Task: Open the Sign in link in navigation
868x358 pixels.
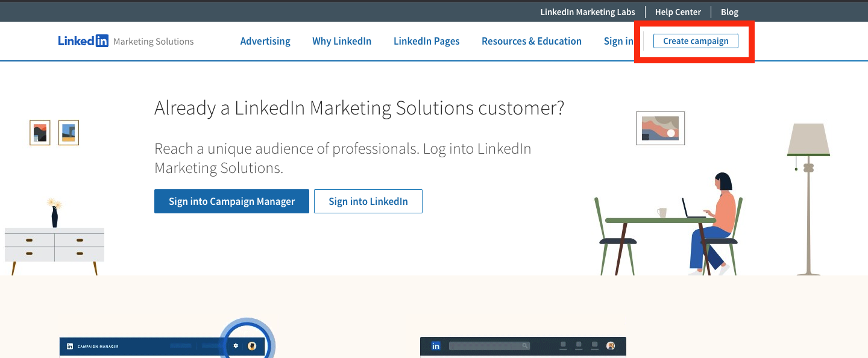Action: (618, 41)
